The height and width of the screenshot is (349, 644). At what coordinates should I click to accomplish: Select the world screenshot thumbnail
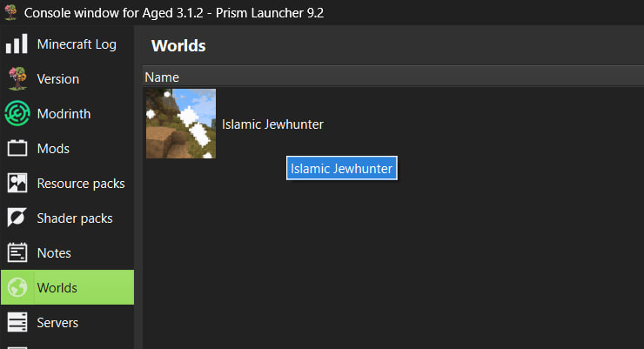click(x=181, y=124)
